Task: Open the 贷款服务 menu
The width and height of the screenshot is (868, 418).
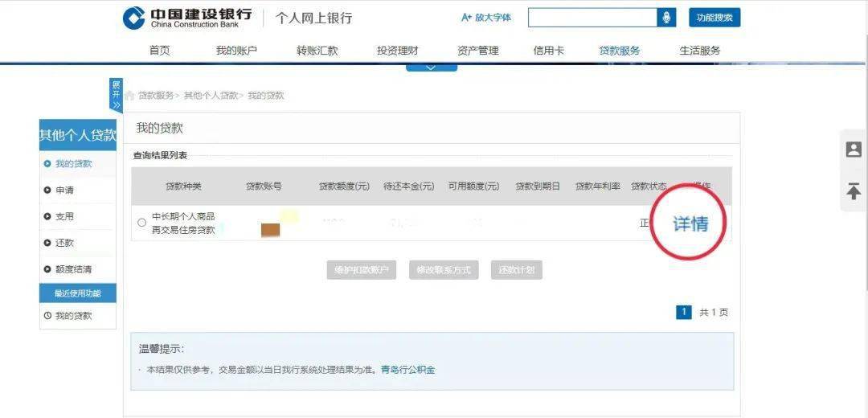Action: [619, 51]
